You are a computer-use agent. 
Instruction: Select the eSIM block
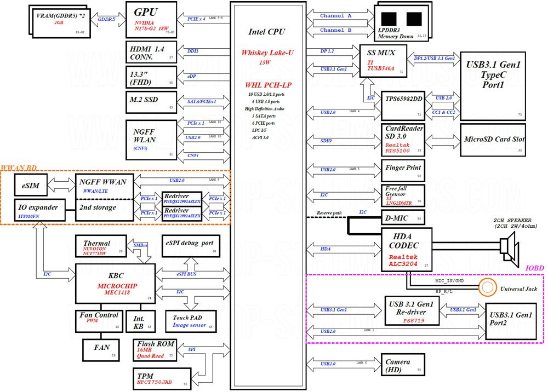click(31, 185)
